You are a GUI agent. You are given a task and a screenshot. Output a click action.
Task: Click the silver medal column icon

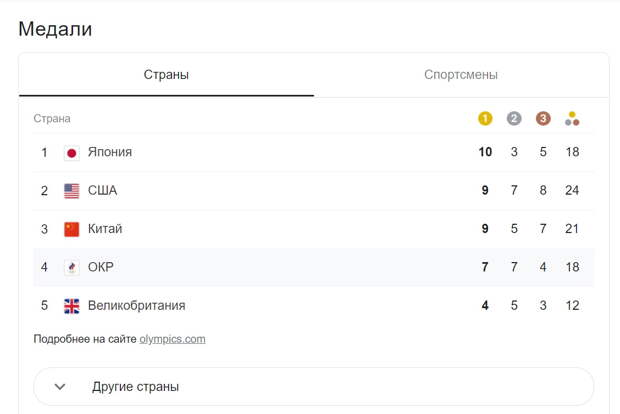coord(514,118)
